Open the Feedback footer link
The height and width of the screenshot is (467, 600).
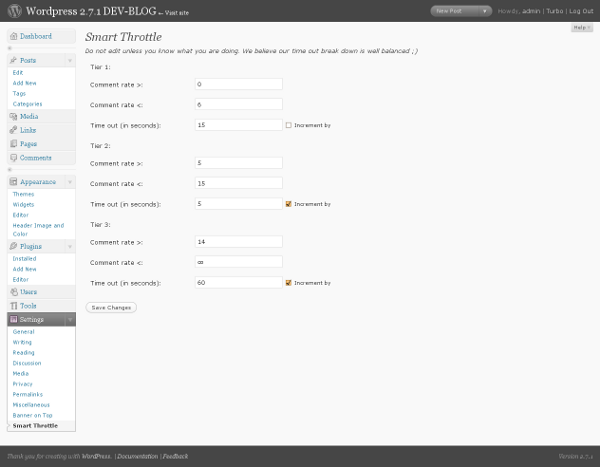(175, 456)
